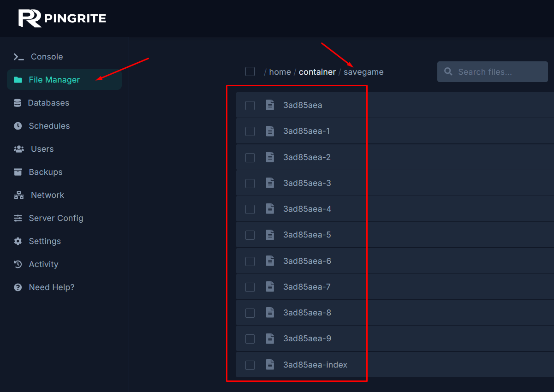This screenshot has height=392, width=554.
Task: Go to home in breadcrumb path
Action: tap(280, 72)
